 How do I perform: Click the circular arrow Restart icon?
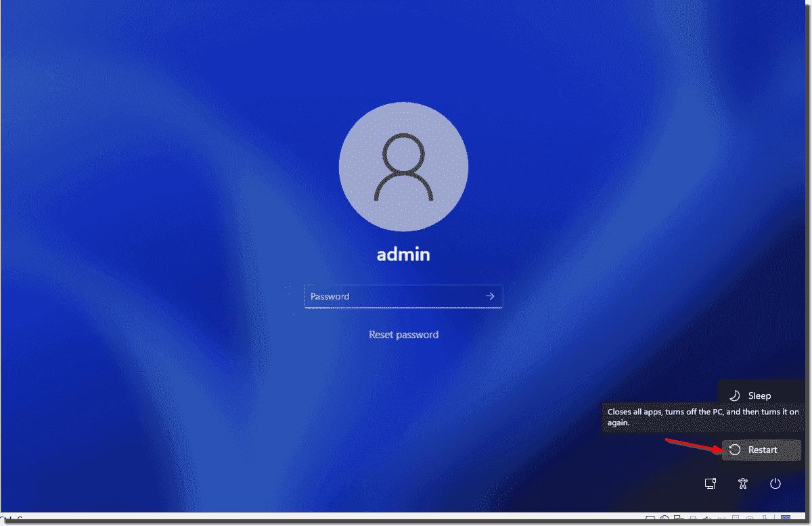[735, 450]
